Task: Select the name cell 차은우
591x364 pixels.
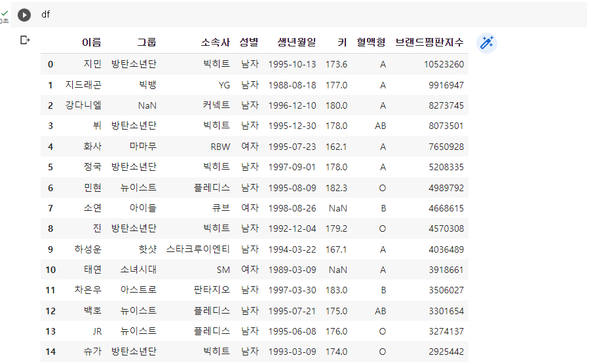Action: tap(88, 290)
